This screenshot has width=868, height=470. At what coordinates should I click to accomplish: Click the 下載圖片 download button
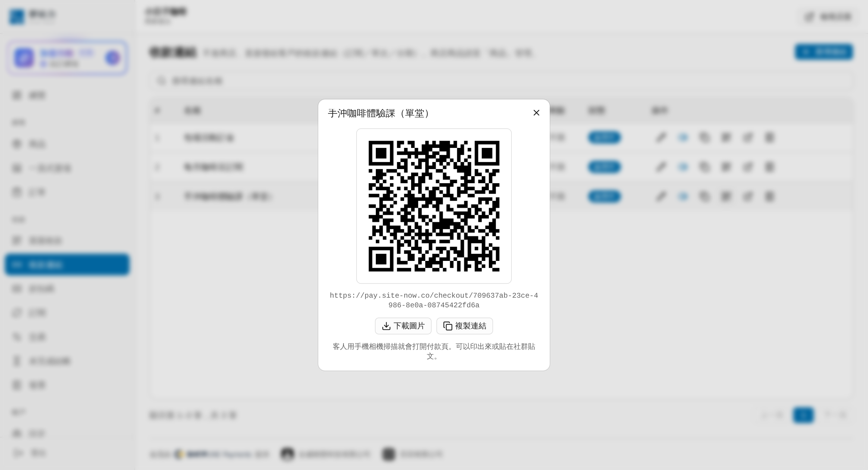(403, 326)
